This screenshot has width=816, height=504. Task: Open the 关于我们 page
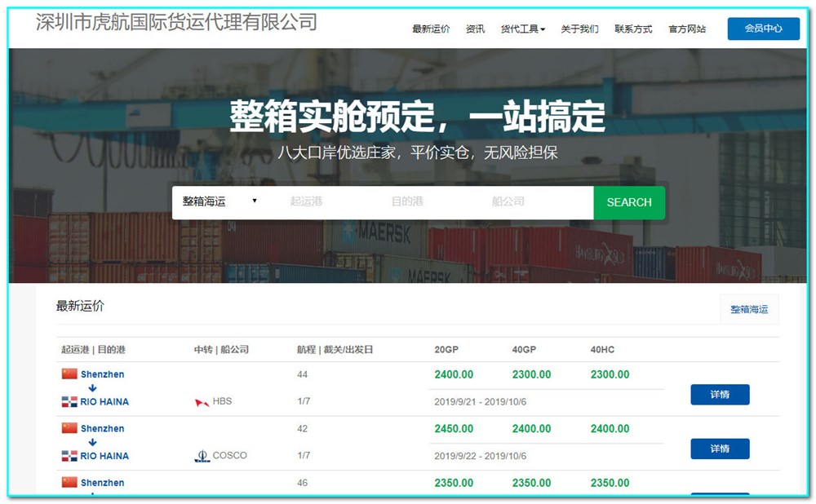pos(581,29)
